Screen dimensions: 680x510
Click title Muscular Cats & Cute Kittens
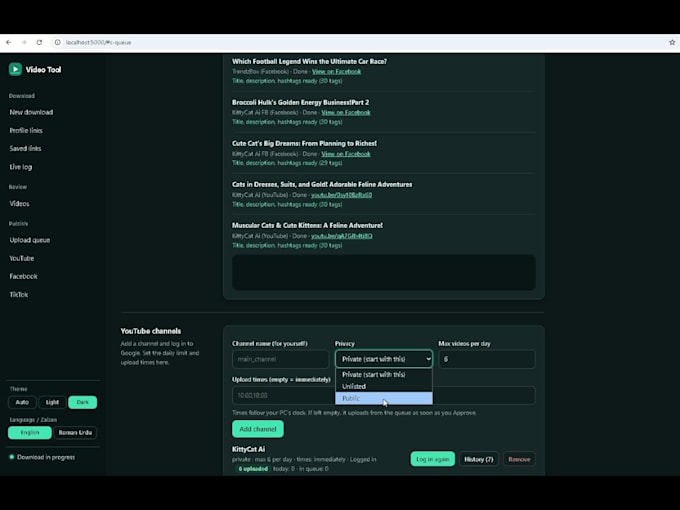[x=307, y=226]
